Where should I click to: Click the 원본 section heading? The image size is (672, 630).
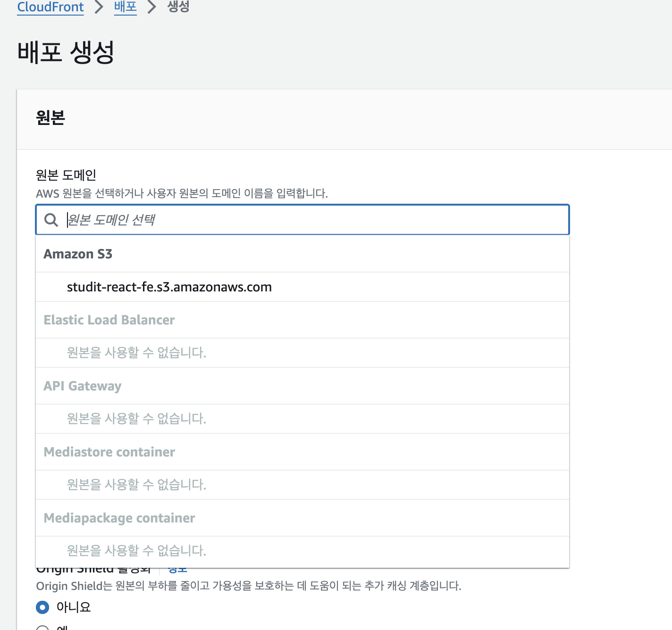click(50, 117)
